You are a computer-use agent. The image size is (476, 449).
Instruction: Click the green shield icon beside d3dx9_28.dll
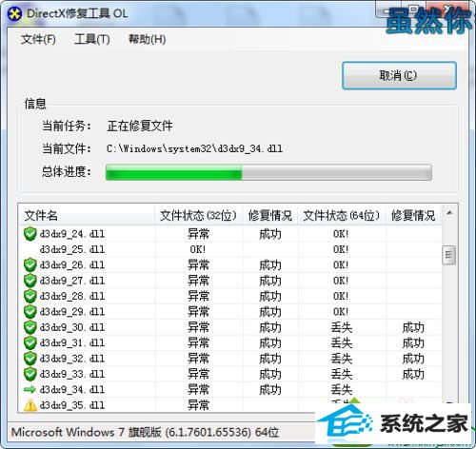click(30, 296)
